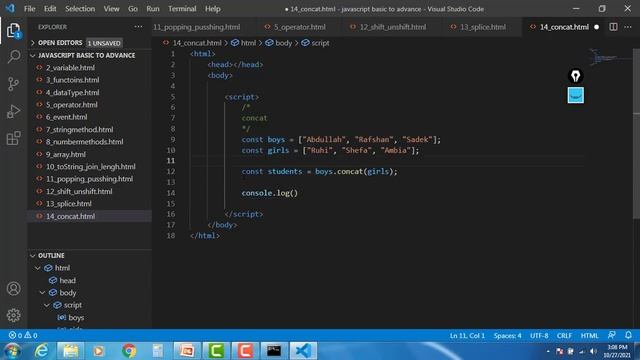Click Ln 11, Col 1 status item

click(467, 336)
